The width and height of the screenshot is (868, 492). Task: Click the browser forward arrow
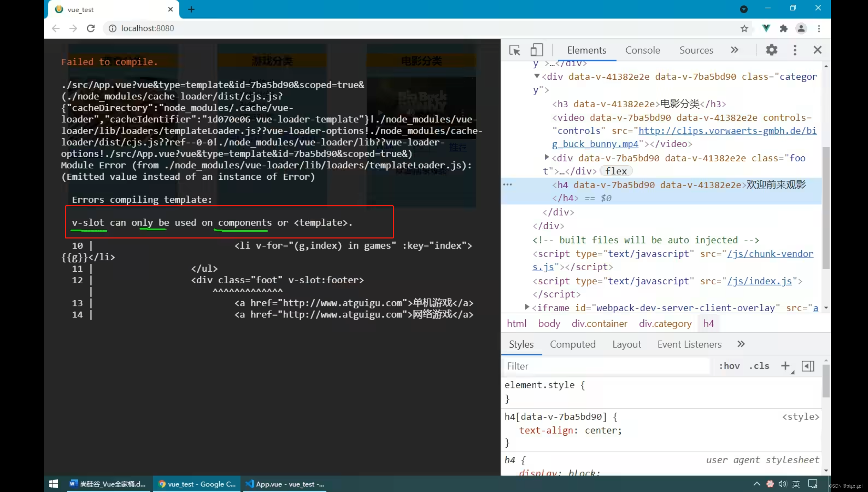(73, 28)
